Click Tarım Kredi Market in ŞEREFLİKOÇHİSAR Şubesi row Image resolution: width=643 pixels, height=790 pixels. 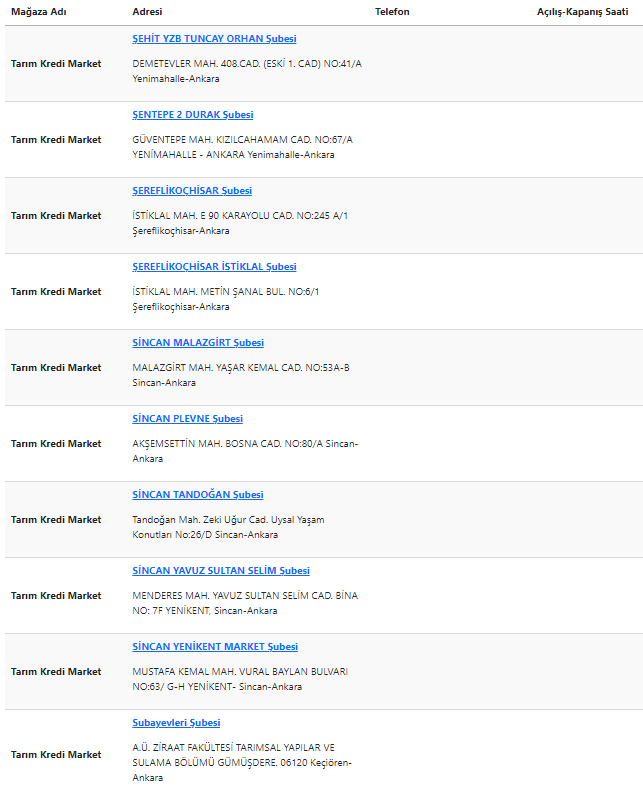coord(56,216)
